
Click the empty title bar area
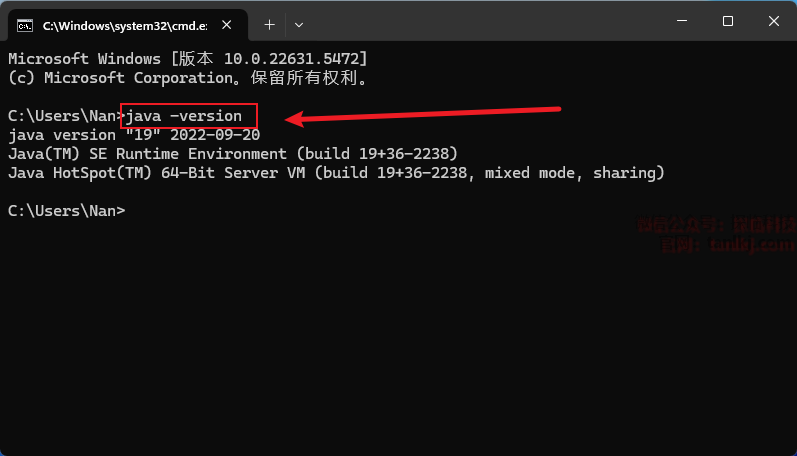[x=480, y=22]
